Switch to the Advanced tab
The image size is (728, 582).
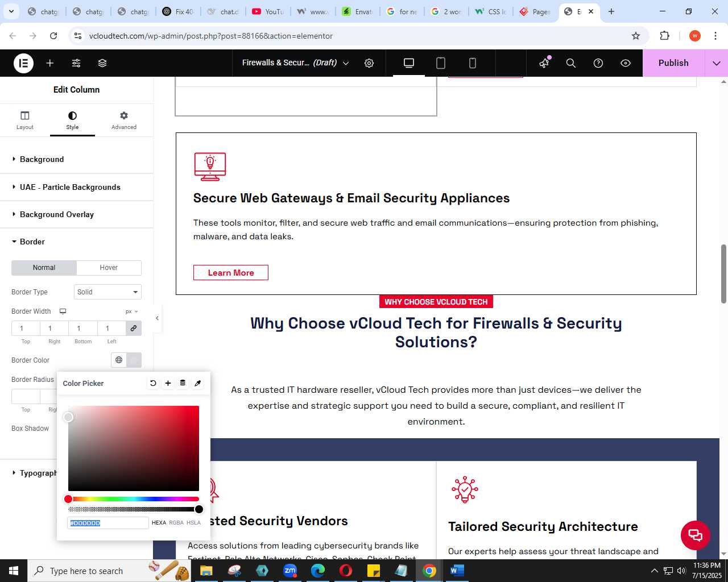(124, 120)
